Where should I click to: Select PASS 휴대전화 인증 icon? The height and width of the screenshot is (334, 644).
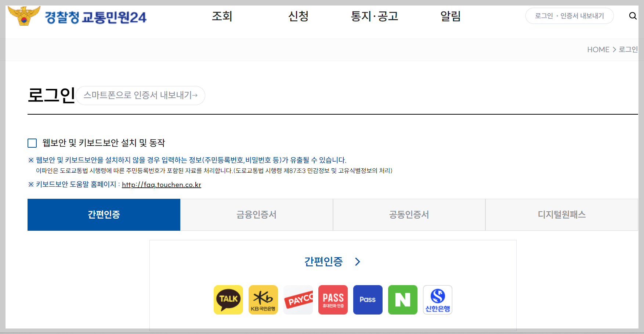point(333,299)
